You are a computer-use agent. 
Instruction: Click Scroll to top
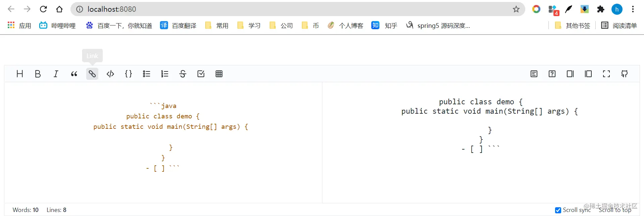tap(615, 210)
